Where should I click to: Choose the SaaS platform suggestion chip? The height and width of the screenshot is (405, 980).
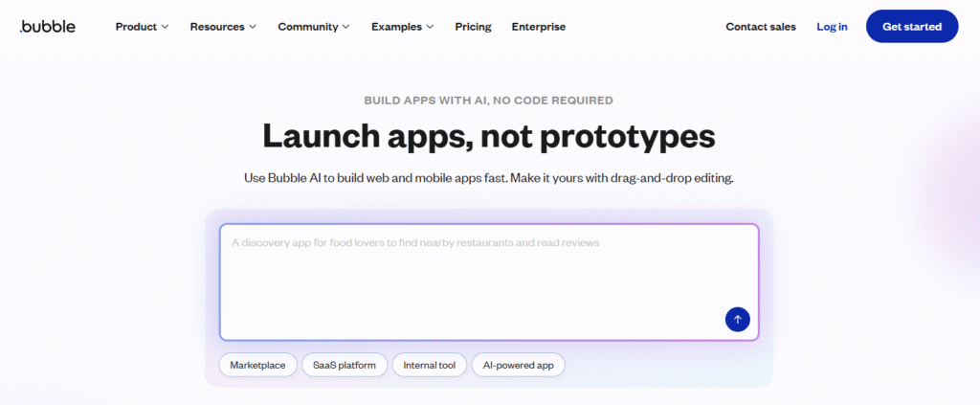(x=345, y=365)
